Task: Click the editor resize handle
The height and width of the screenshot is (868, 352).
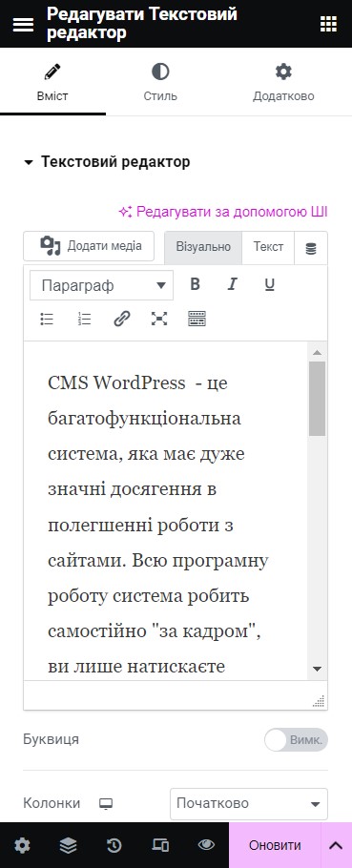Action: pyautogui.click(x=319, y=701)
